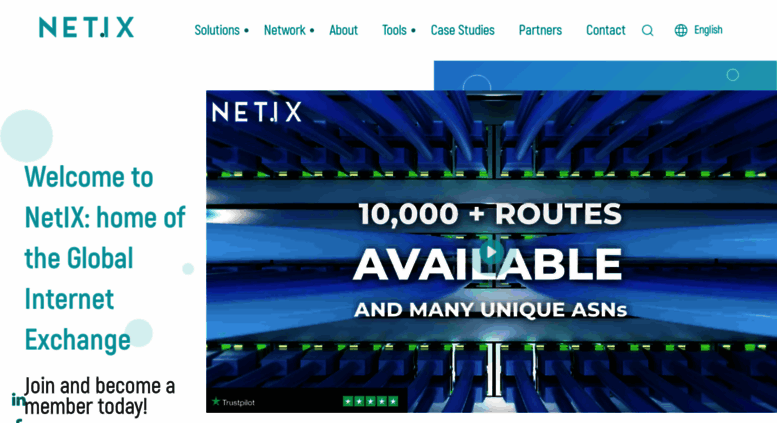Click the globe language icon
The image size is (777, 423).
pyautogui.click(x=681, y=30)
